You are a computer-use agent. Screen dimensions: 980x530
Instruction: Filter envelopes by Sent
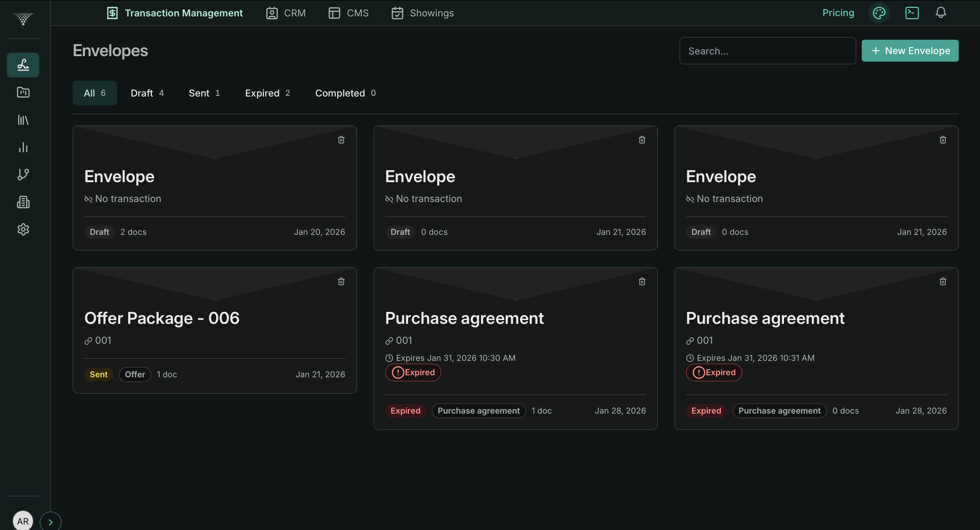[204, 93]
